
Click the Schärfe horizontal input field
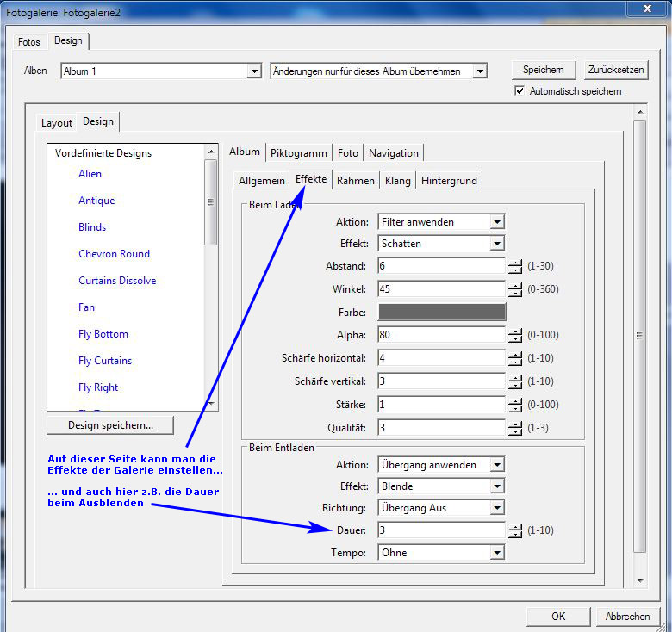pos(441,358)
